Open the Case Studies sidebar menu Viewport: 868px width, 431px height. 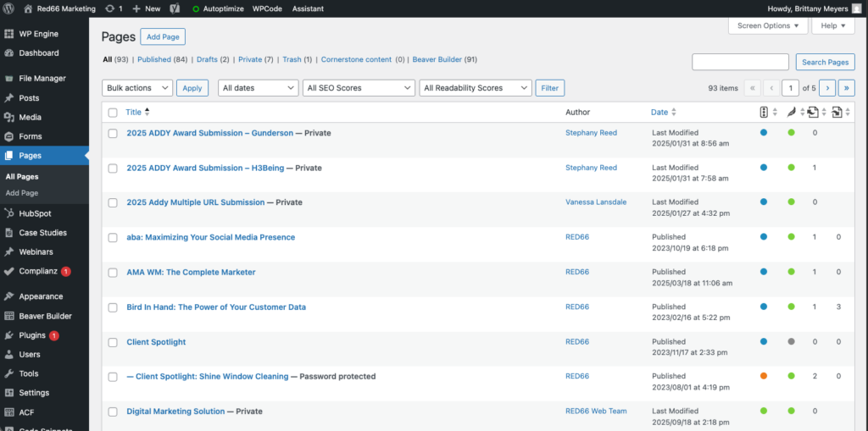42,233
